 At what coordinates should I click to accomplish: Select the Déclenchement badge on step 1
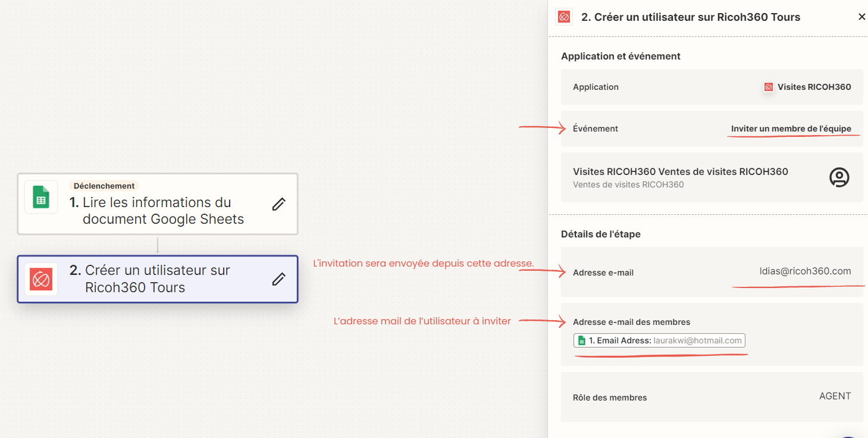pyautogui.click(x=104, y=186)
